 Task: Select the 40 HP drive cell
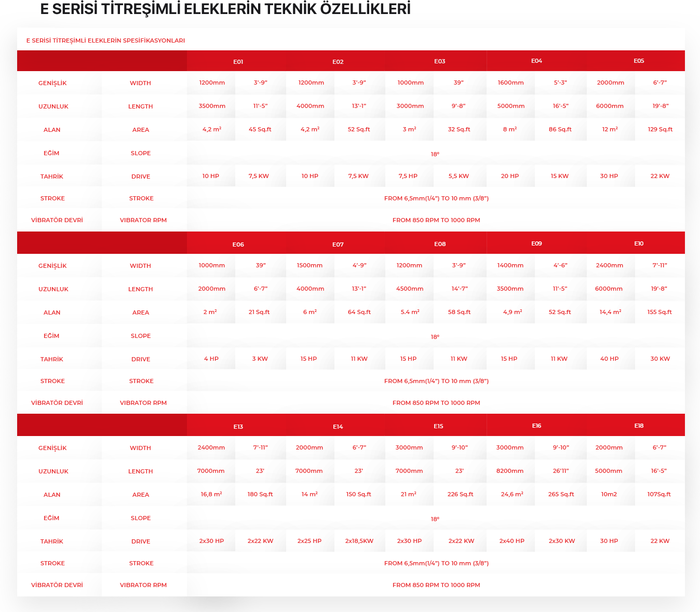tap(609, 359)
